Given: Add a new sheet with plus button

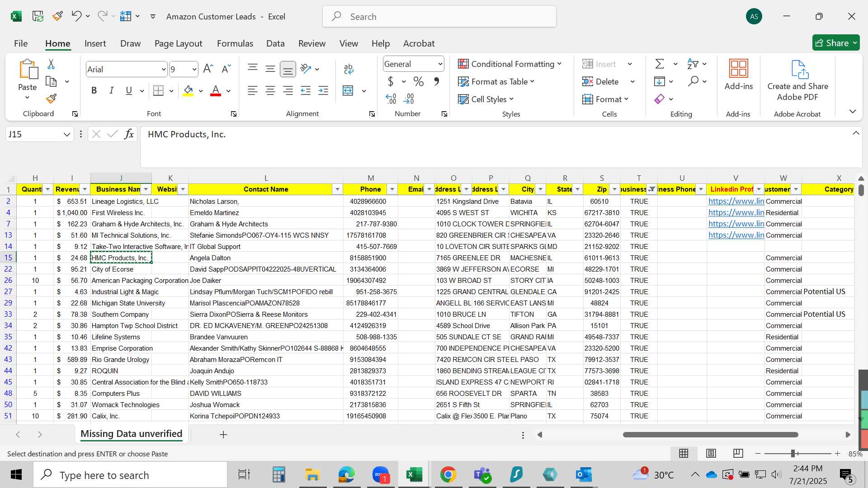Looking at the screenshot, I should coord(223,434).
